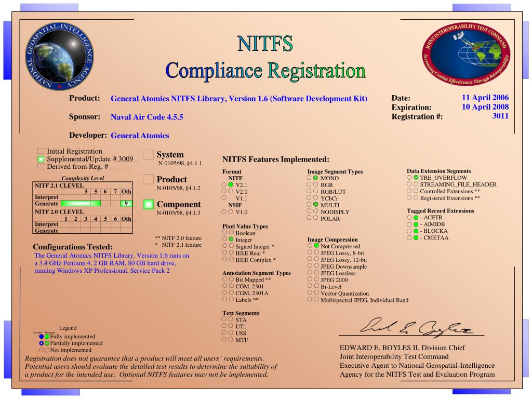Click the NITFS Features Implemented heading

pyautogui.click(x=275, y=159)
